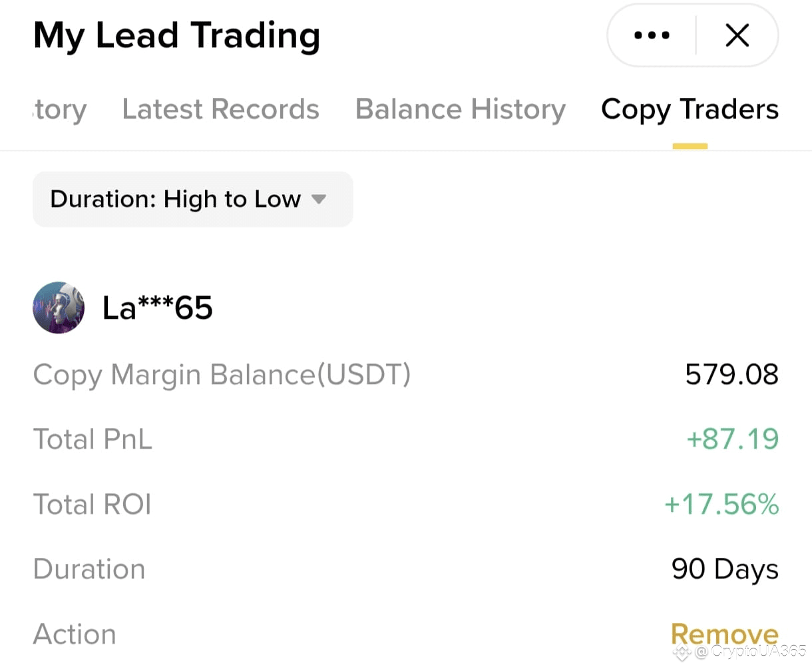The image size is (812, 669).
Task: Select the +17.56% ROI value
Action: [721, 505]
